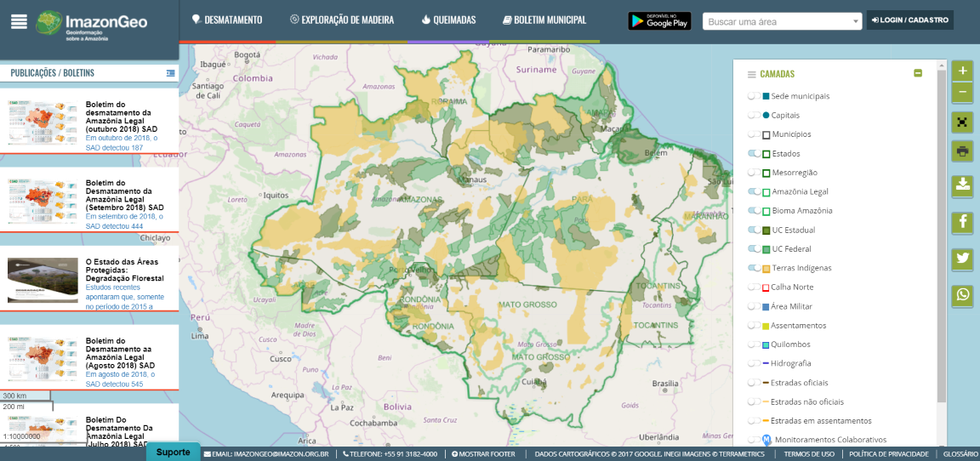Enable the Hidrografia layer switch
This screenshot has width=980, height=461.
(754, 363)
